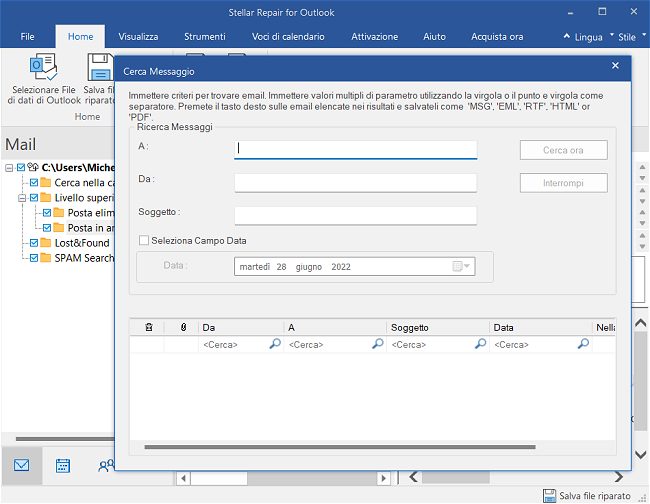Viewport: 650px width, 504px height.
Task: Collapse the C:\Users root tree node
Action: [9, 168]
